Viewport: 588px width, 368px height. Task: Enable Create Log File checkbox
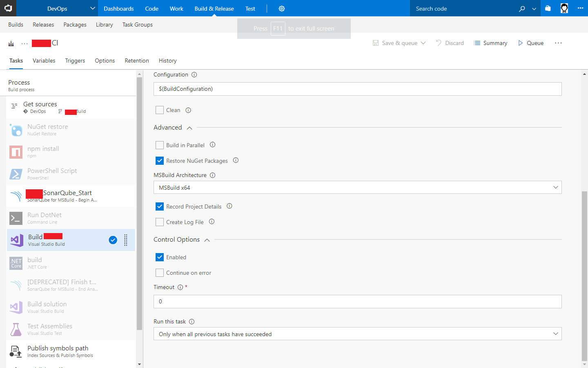(x=160, y=222)
